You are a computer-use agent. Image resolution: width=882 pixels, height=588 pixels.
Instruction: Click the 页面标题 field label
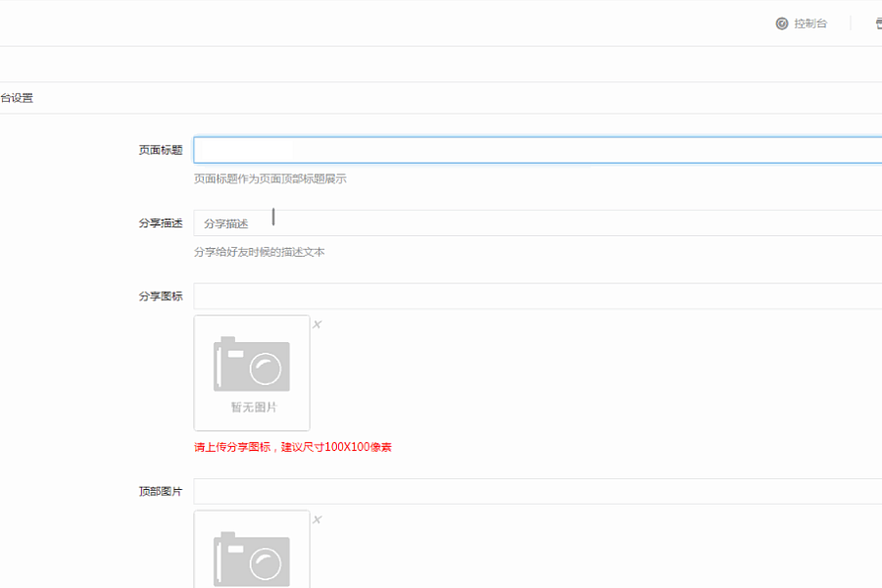[x=161, y=150]
